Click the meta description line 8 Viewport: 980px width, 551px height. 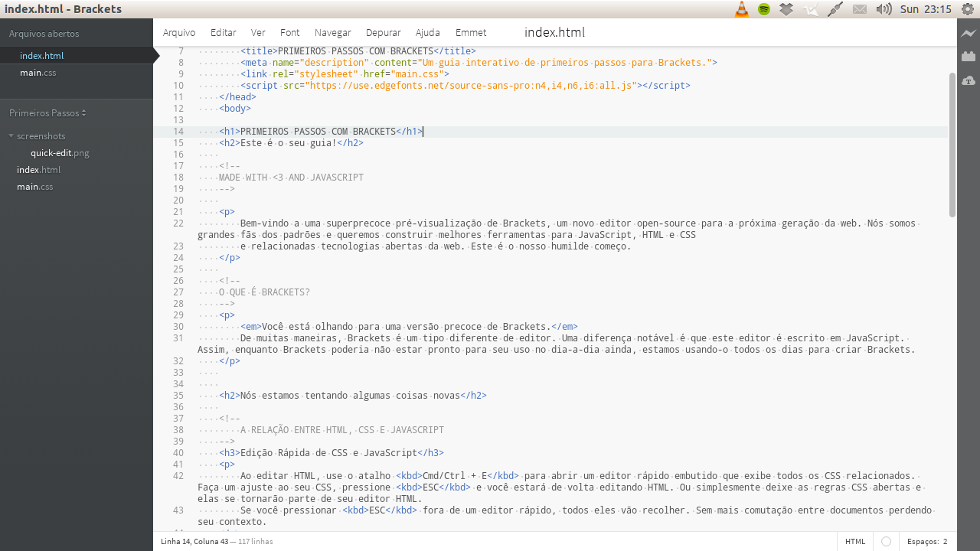pos(479,63)
